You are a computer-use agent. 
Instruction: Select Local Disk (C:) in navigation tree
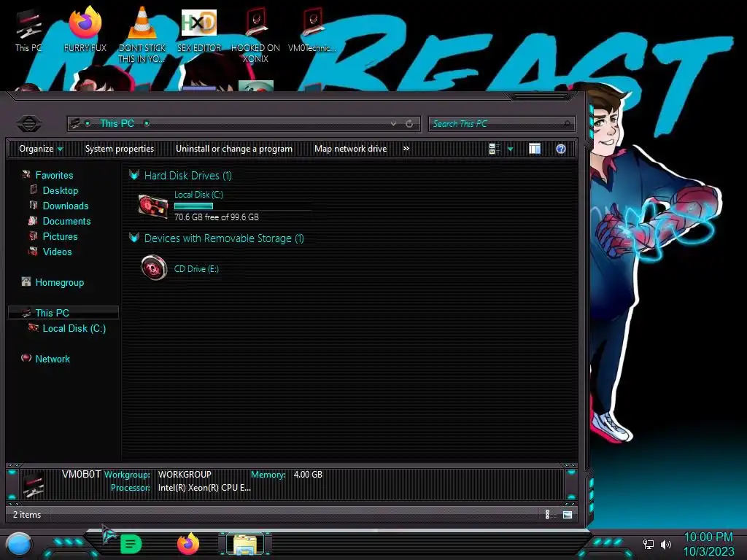point(74,328)
